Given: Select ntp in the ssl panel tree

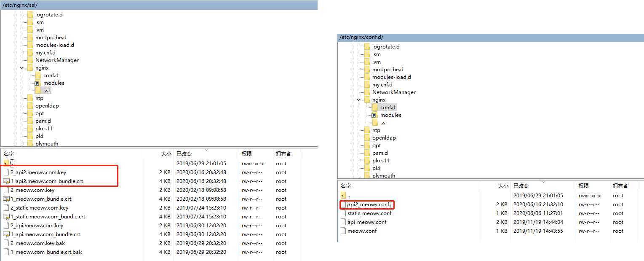Looking at the screenshot, I should (x=39, y=98).
